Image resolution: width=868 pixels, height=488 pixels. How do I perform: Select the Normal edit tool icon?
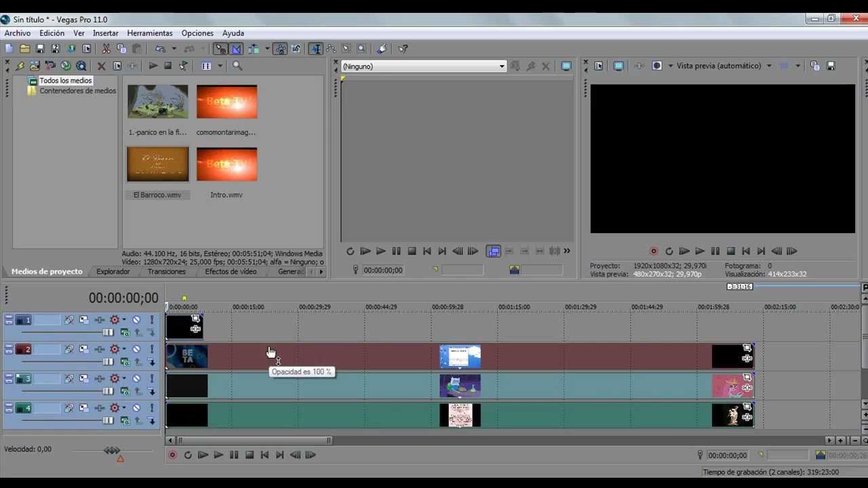[316, 49]
